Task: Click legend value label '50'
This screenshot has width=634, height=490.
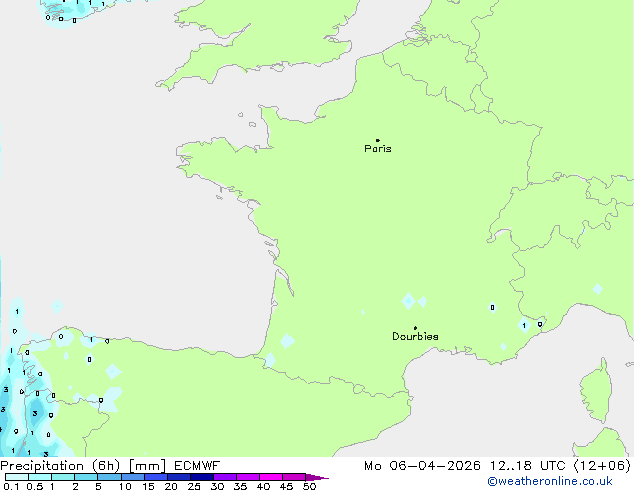Action: 309,486
